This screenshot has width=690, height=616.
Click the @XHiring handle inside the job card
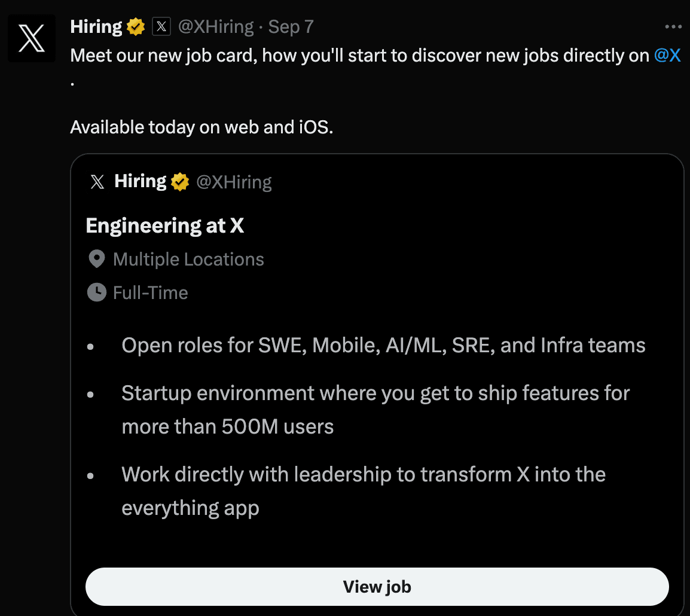pyautogui.click(x=234, y=181)
